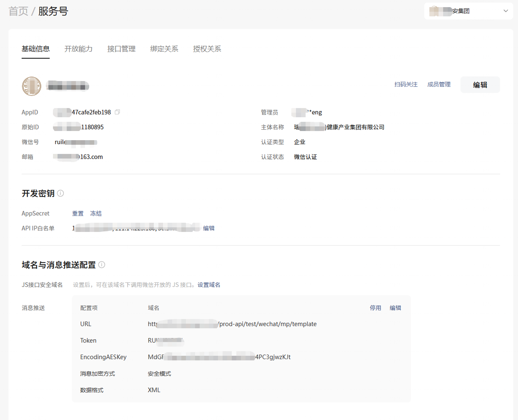Image resolution: width=518 pixels, height=420 pixels.
Task: Go to 授权关系 tab
Action: pos(207,49)
